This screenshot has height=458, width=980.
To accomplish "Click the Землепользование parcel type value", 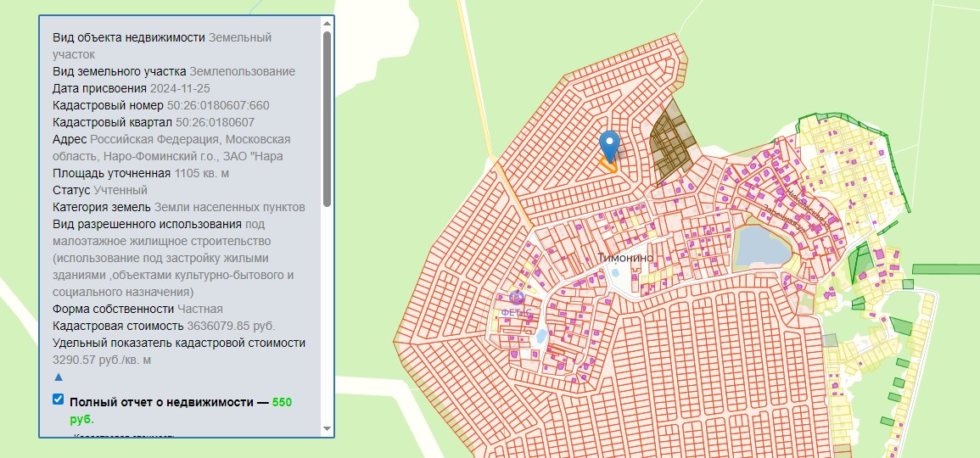I will click(243, 71).
